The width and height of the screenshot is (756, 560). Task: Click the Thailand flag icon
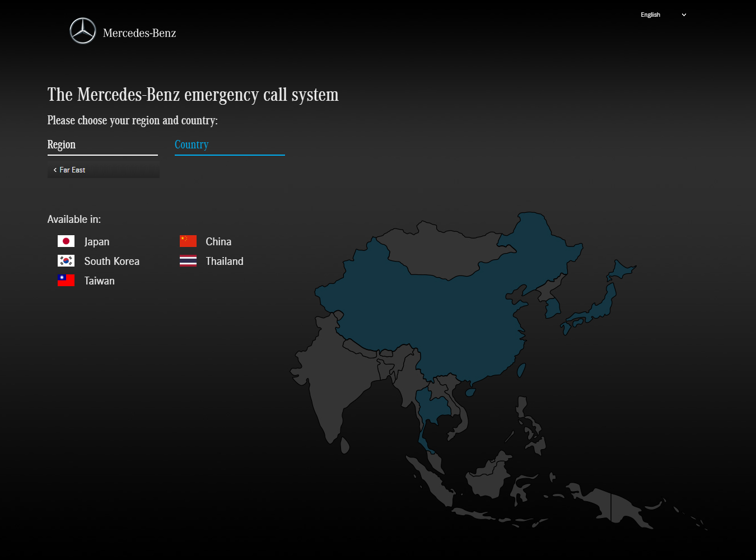click(188, 261)
